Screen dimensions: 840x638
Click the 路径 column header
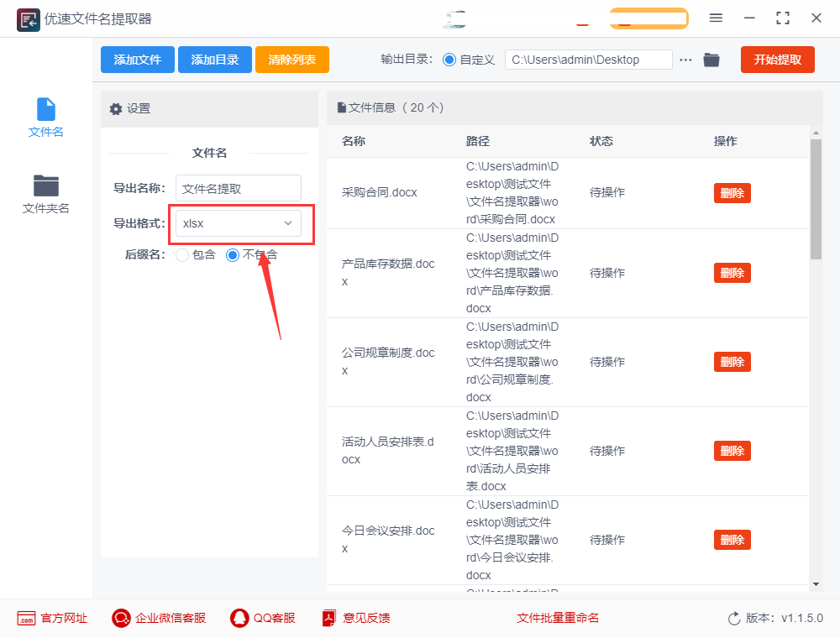[478, 141]
